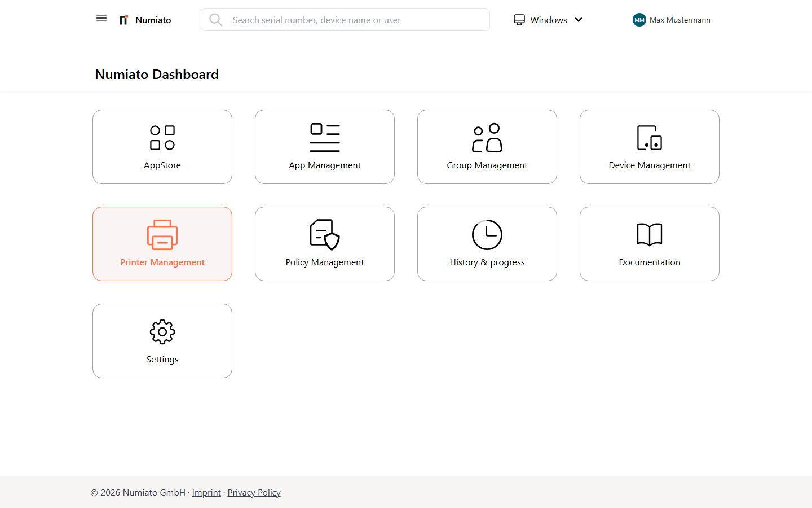
Task: Open the Imprint link
Action: pyautogui.click(x=206, y=492)
